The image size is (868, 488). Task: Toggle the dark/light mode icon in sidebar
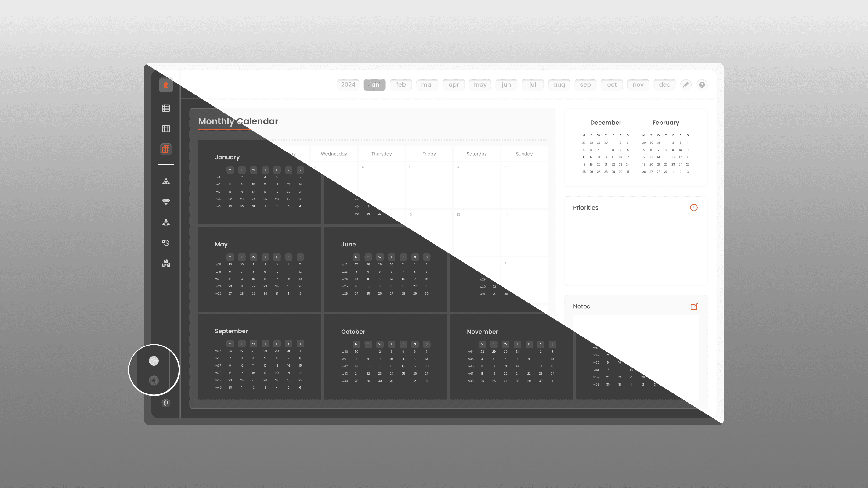[x=166, y=403]
